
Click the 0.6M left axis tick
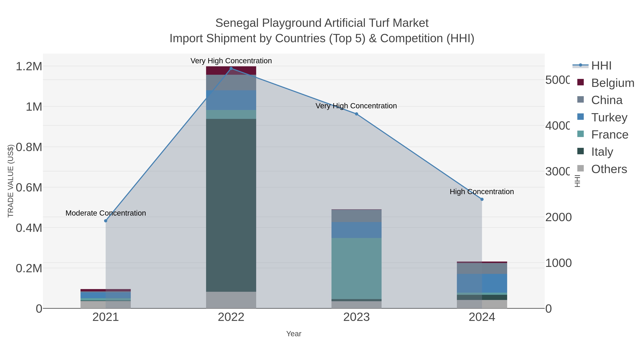coord(29,188)
